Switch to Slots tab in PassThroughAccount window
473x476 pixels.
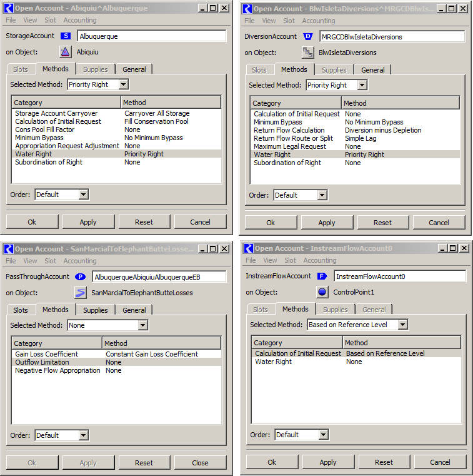click(x=21, y=310)
